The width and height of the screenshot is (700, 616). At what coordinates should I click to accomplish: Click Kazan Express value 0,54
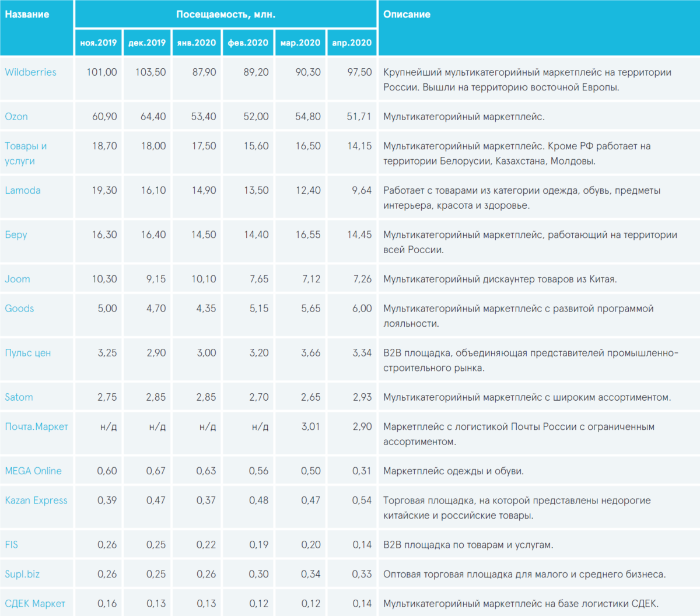click(362, 501)
